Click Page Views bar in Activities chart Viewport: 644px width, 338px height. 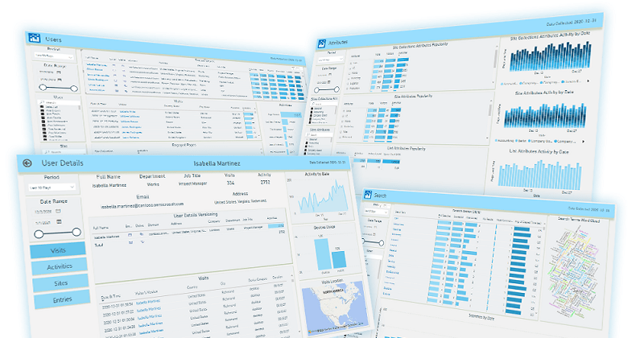(x=291, y=115)
